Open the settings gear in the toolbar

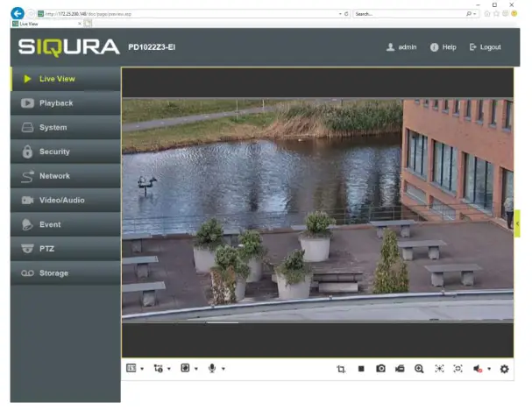505,369
